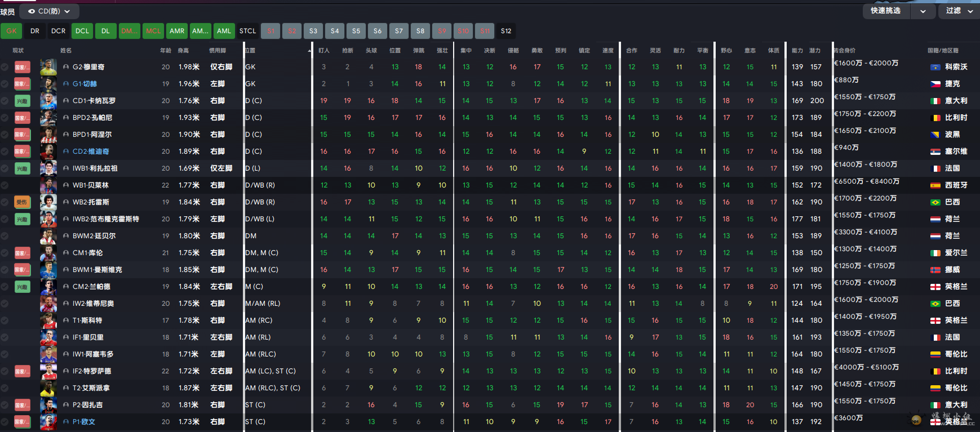Click the face photo of CM2·兰帕德
The image size is (980, 432).
(x=48, y=287)
